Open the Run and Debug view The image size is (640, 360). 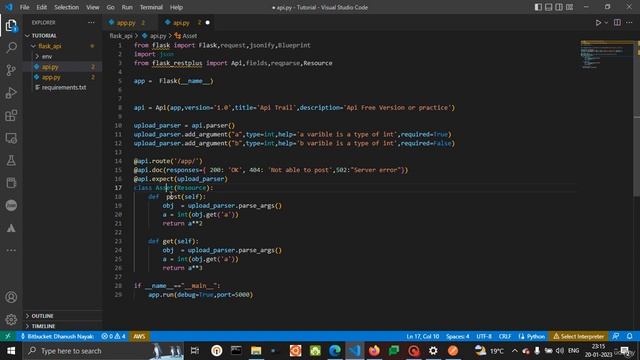pyautogui.click(x=11, y=93)
